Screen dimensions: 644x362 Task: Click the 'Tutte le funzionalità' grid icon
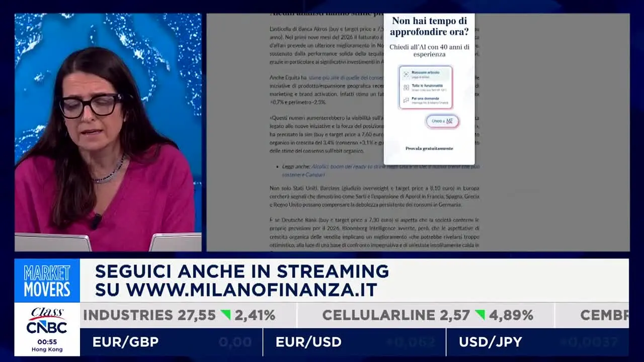click(x=406, y=87)
